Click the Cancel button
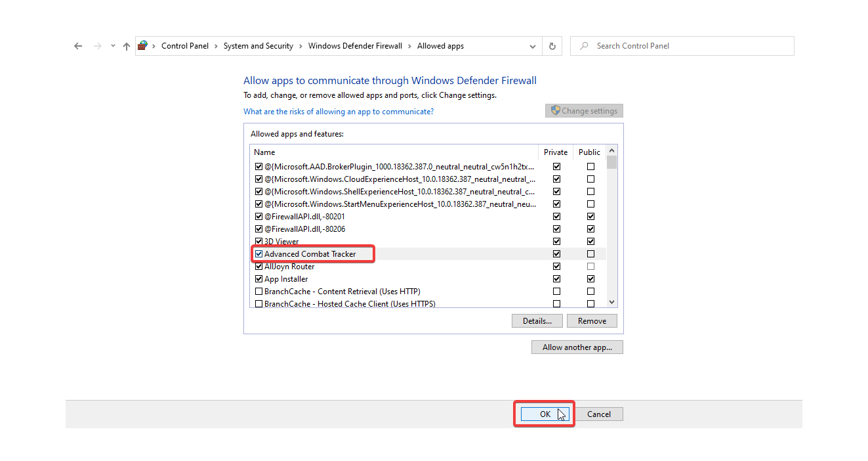The height and width of the screenshot is (461, 868). click(599, 414)
